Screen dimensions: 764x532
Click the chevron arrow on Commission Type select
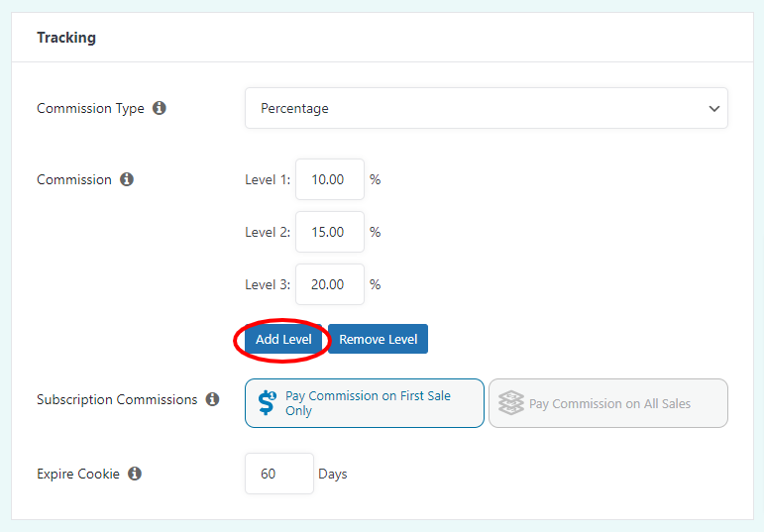point(713,109)
